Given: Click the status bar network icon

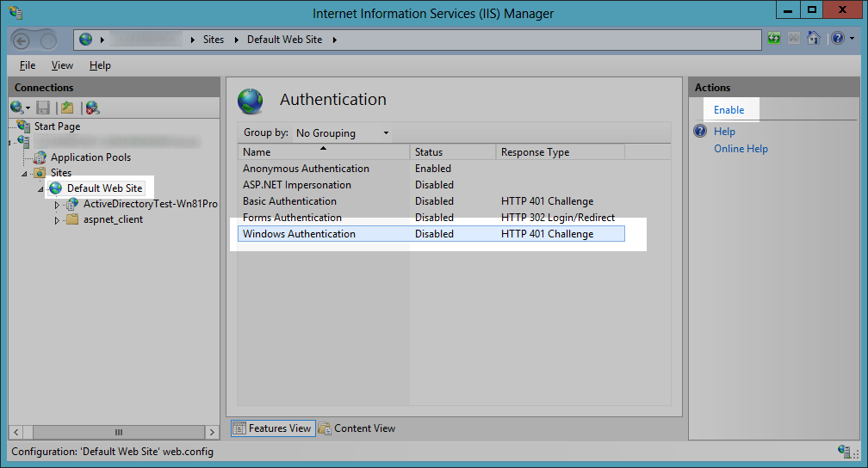Looking at the screenshot, I should click(x=844, y=452).
